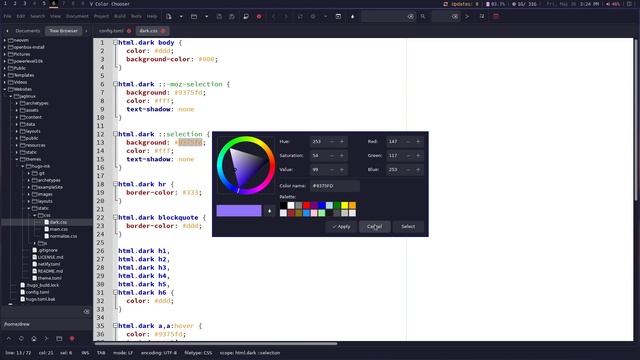Toggle the fold marker on line 6
640x360 pixels.
point(115,84)
